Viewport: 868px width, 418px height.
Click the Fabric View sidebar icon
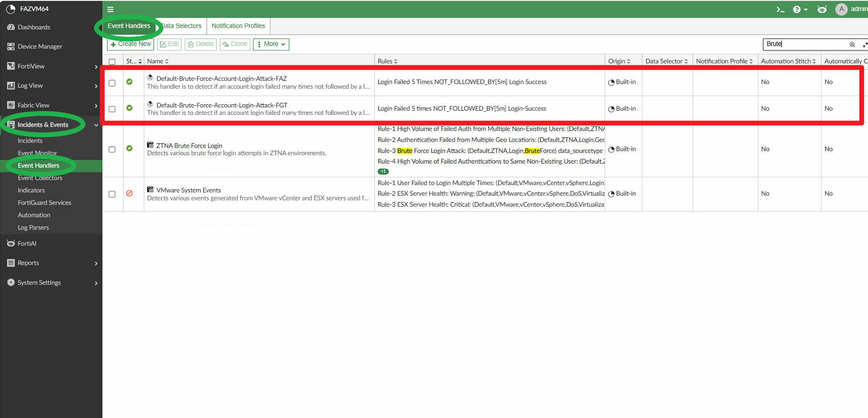click(x=11, y=105)
